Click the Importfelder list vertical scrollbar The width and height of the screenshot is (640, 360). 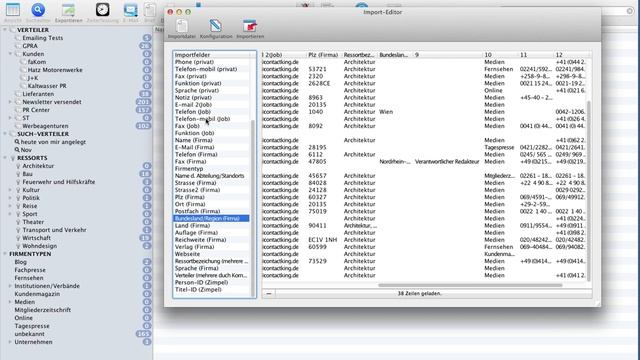click(253, 208)
